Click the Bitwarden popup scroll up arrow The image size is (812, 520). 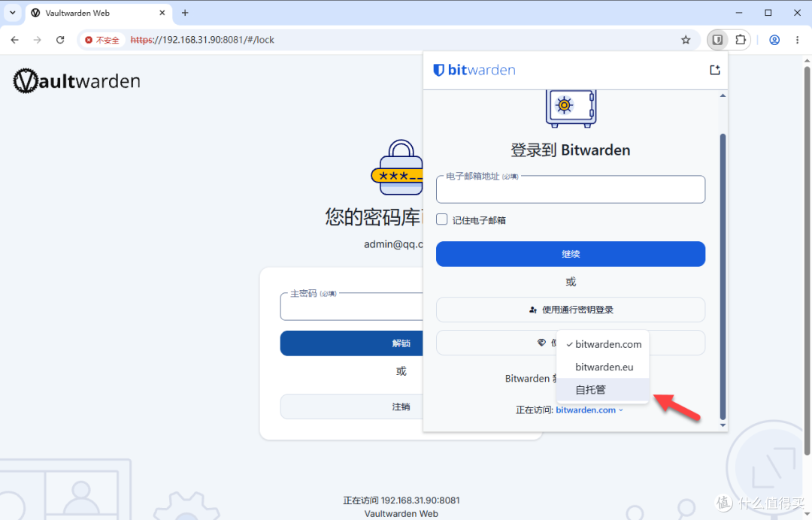(x=723, y=95)
